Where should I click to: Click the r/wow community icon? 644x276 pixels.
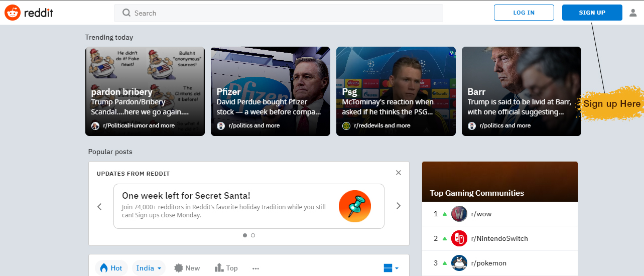coord(459,214)
